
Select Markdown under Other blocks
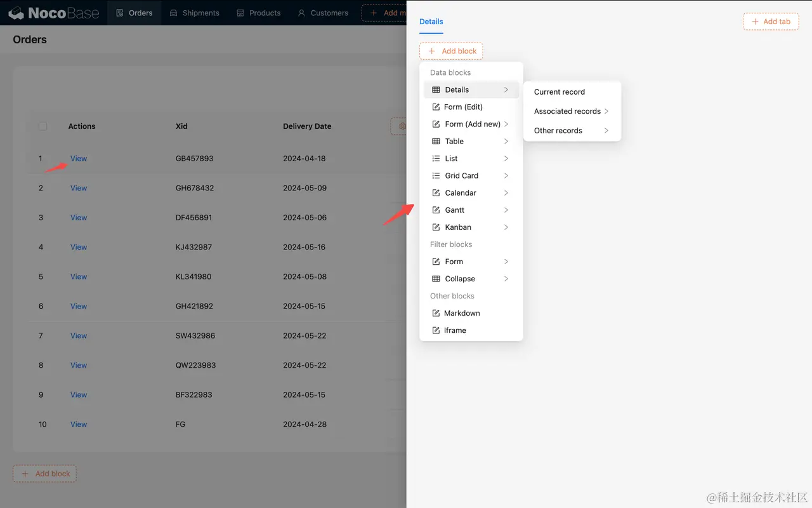tap(471, 313)
